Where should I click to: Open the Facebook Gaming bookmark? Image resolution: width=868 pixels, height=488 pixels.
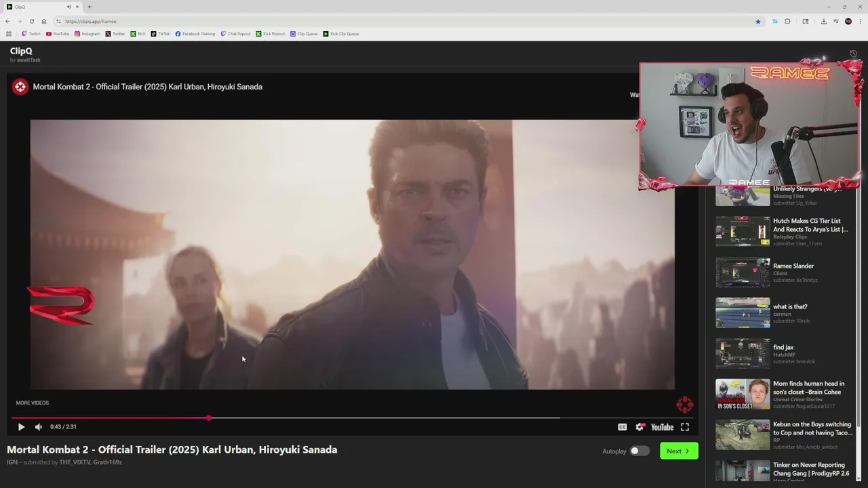click(195, 34)
